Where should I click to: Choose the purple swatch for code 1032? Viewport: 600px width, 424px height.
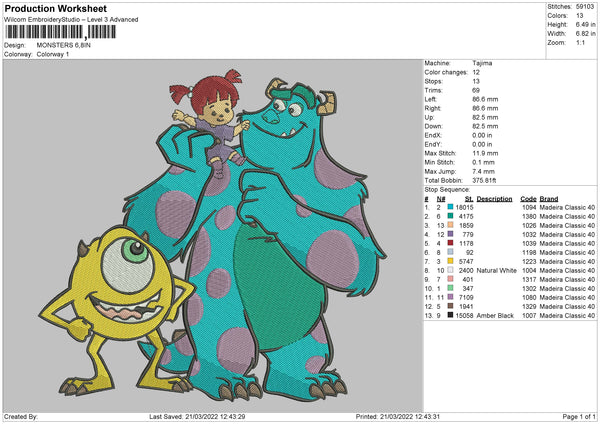[450, 234]
